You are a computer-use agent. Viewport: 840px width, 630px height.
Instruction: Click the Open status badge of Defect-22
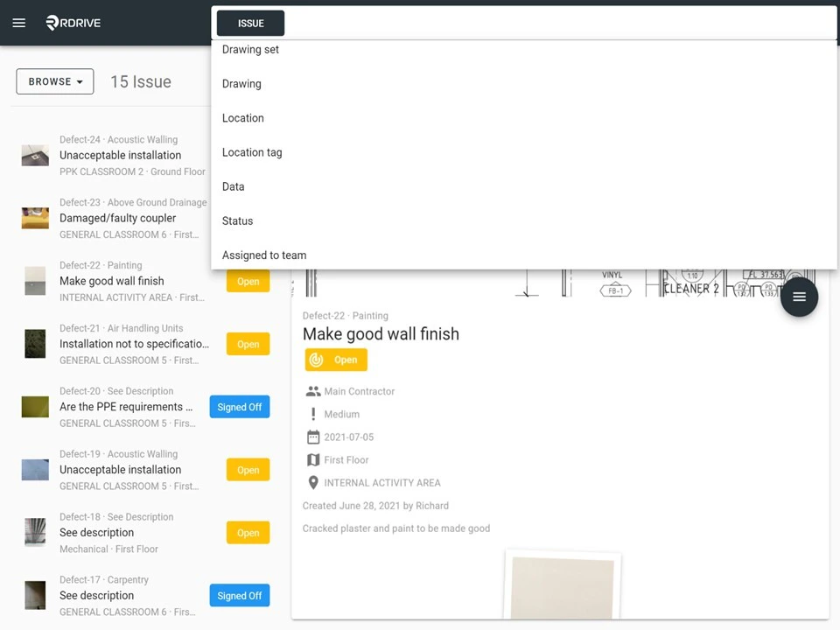click(248, 281)
